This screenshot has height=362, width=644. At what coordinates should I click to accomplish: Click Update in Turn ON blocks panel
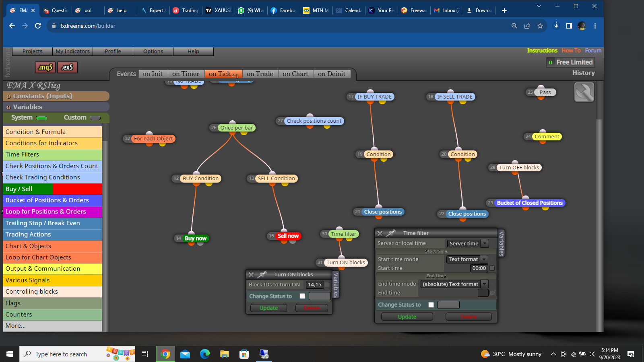tap(268, 308)
